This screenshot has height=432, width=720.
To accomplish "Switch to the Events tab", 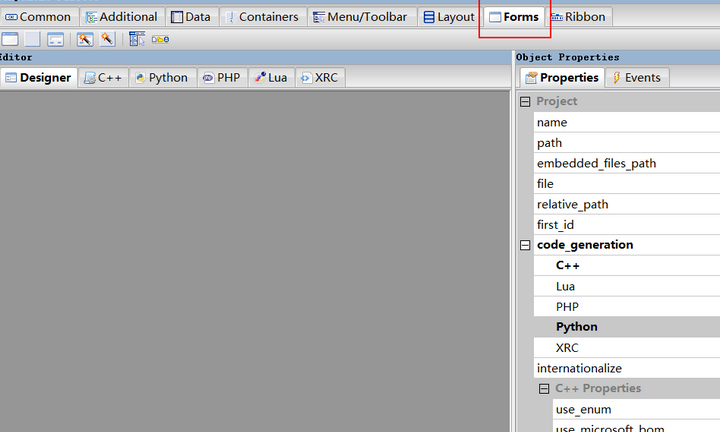I will click(x=637, y=78).
